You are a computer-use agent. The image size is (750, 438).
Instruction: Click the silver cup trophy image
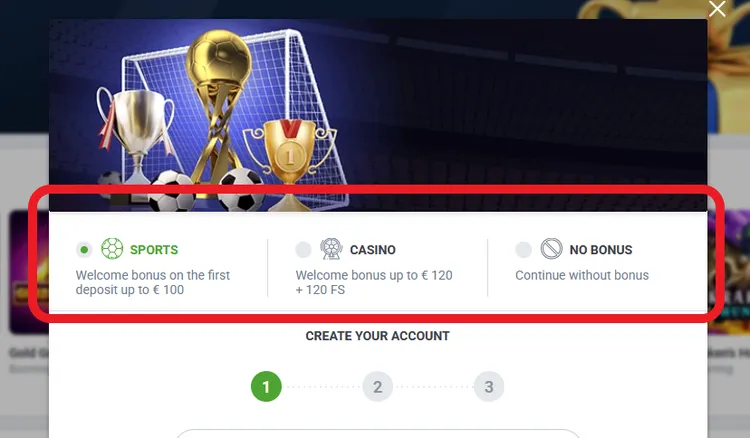click(135, 139)
